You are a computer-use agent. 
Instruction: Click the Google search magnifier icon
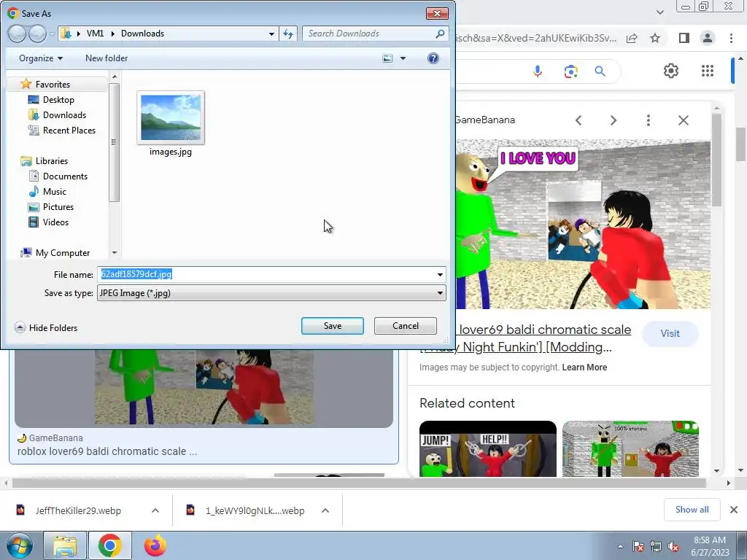(600, 71)
